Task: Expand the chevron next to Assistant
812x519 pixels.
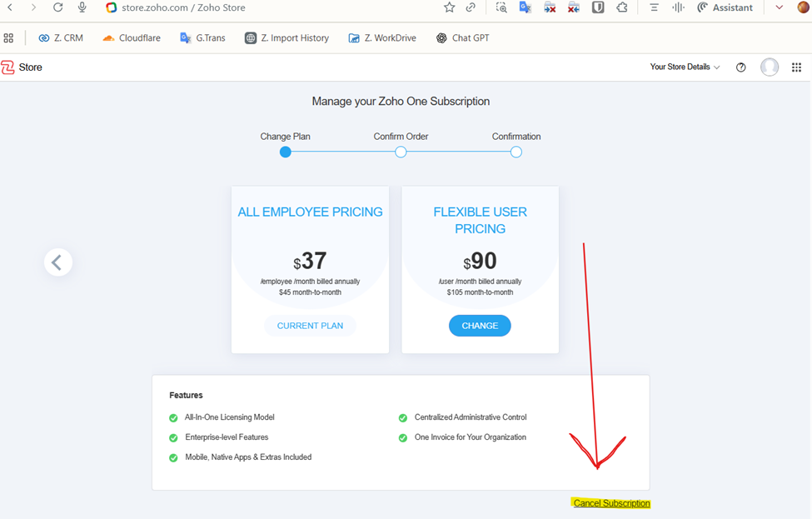Action: coord(779,7)
